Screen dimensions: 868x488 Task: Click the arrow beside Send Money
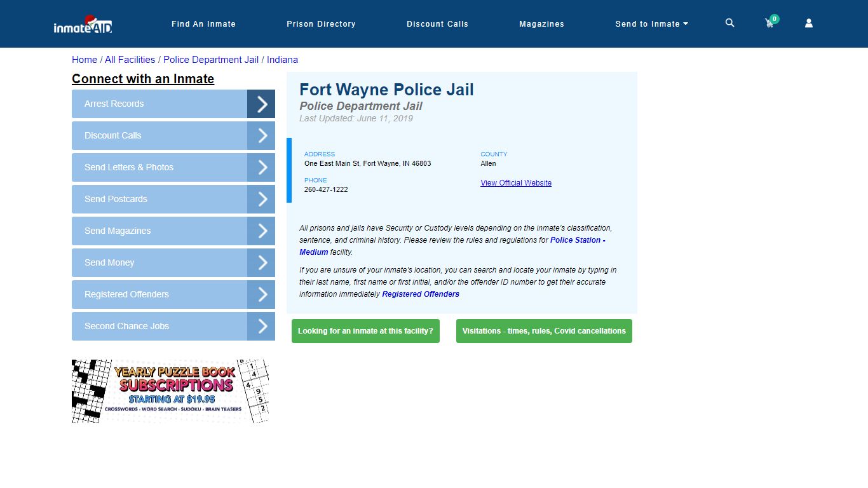(261, 263)
